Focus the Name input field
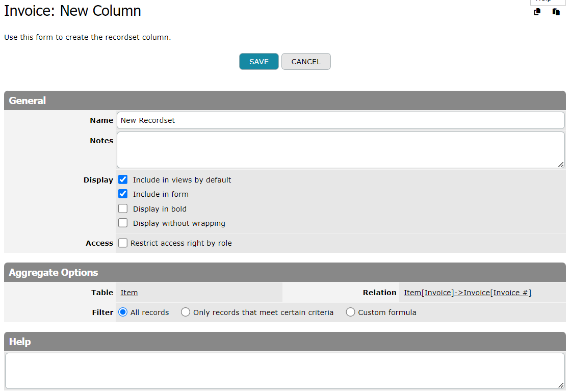This screenshot has height=392, width=570. pos(341,120)
